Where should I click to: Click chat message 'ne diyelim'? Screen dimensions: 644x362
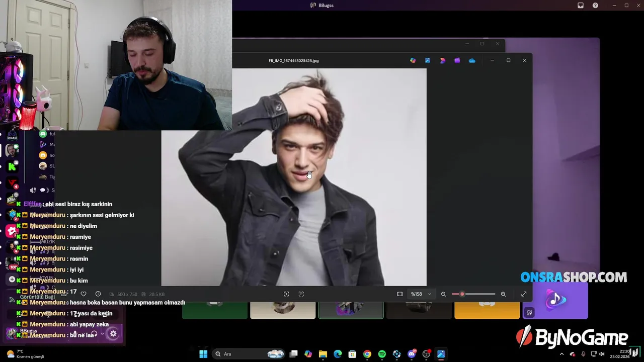84,226
